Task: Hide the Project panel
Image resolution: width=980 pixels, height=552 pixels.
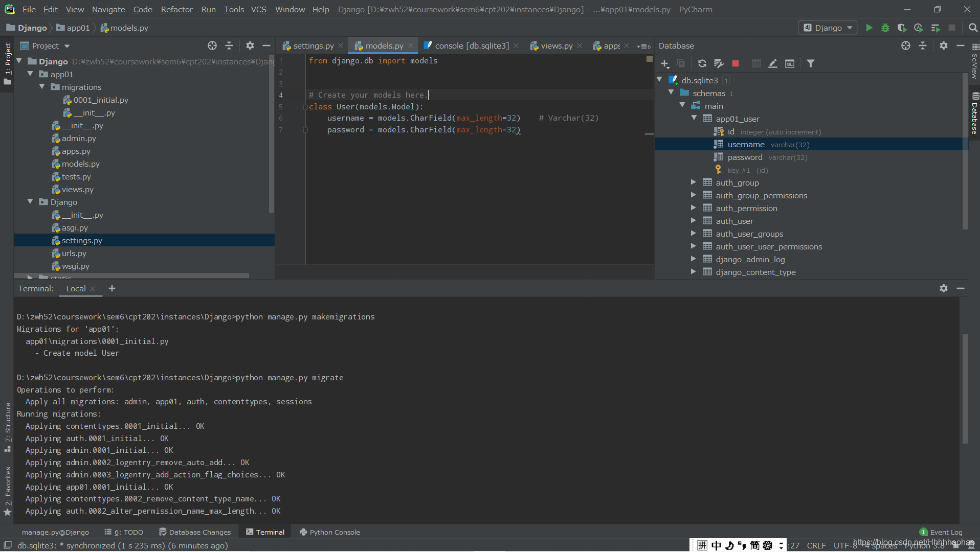Action: [x=266, y=46]
